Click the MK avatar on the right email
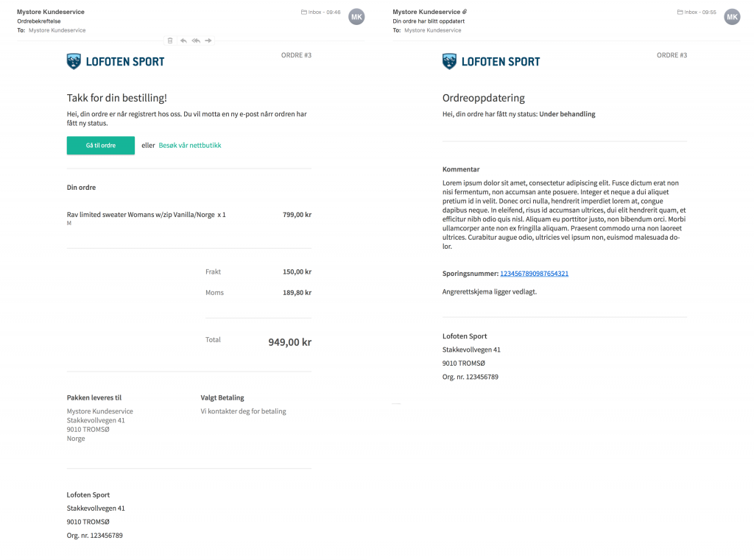 pos(732,16)
